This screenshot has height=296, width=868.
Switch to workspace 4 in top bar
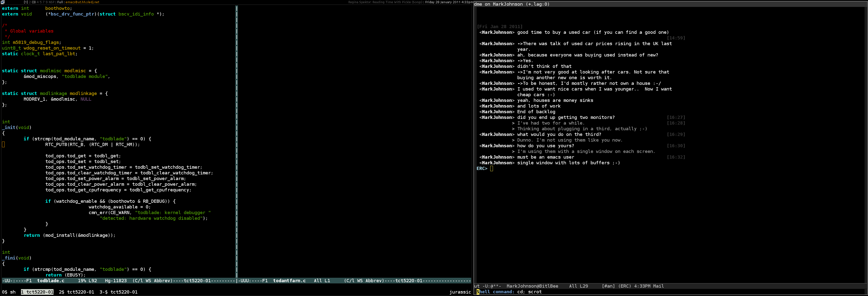pyautogui.click(x=38, y=2)
